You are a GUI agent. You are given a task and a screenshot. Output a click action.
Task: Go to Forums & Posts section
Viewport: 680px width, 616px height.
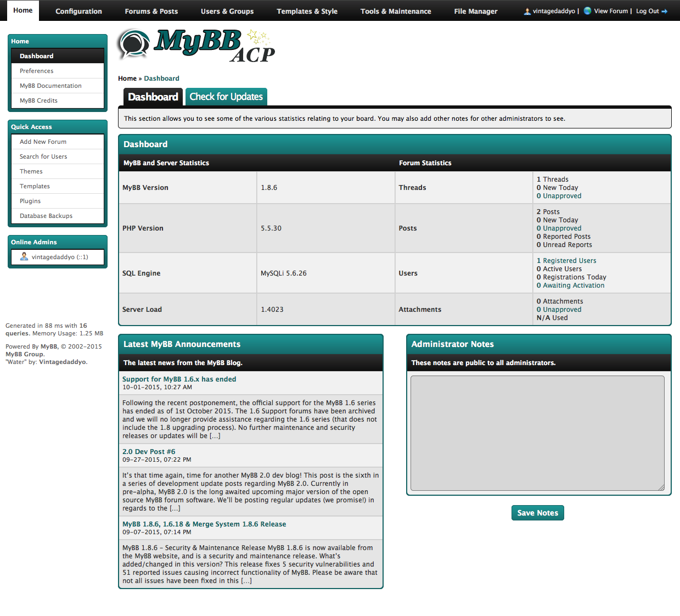click(x=151, y=11)
